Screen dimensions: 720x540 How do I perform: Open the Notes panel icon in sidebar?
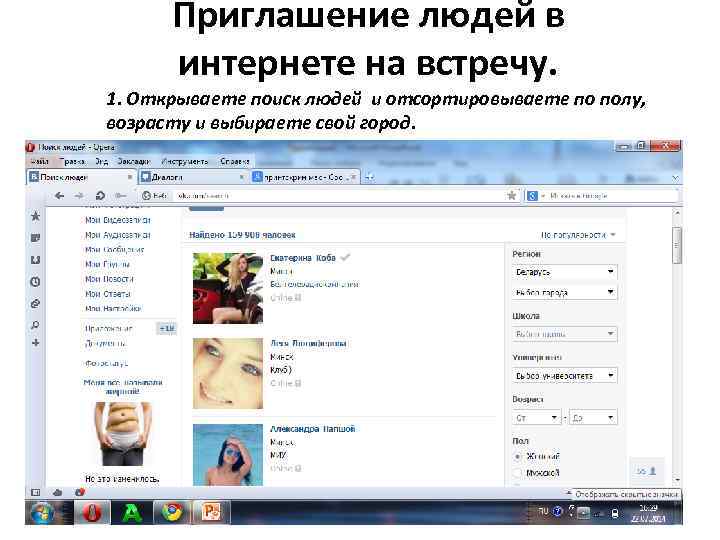[x=35, y=238]
